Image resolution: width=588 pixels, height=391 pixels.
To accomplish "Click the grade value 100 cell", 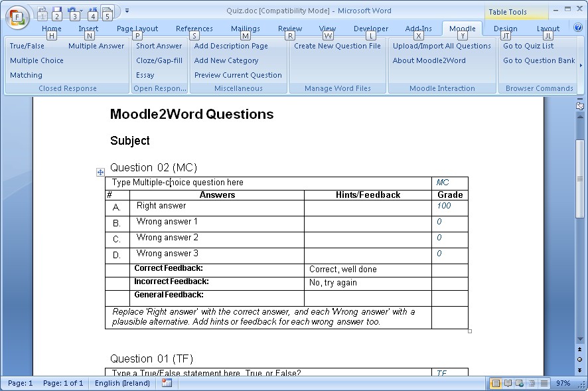I will pyautogui.click(x=449, y=208).
